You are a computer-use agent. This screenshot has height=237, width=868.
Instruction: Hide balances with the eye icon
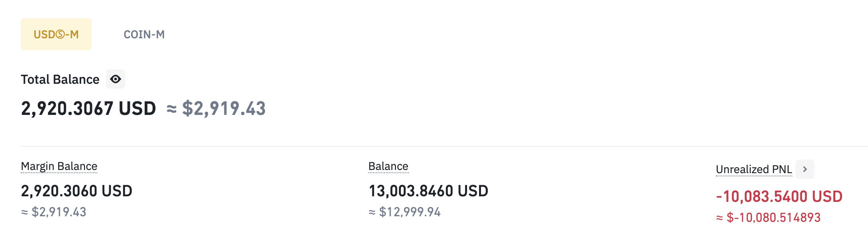coord(116,79)
